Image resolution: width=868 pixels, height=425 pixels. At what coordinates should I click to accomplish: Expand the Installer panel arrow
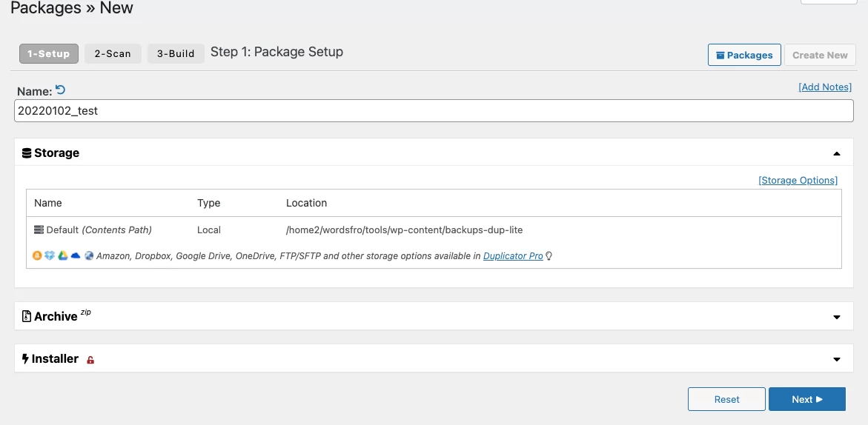tap(837, 360)
